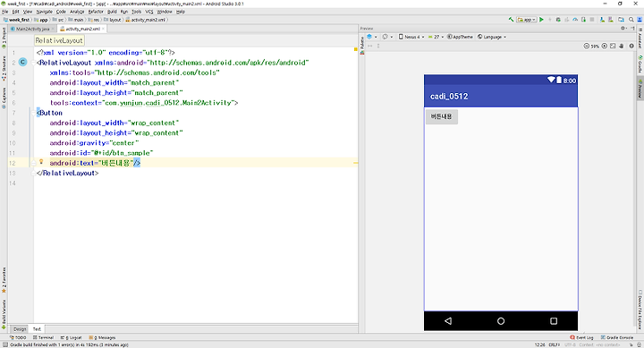
Task: Close the Main2Activity.java tab
Action: (53, 29)
